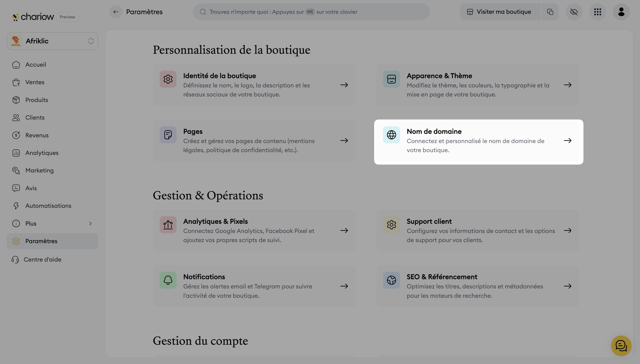Open the Apparence & Thème settings card
This screenshot has width=640, height=364.
click(x=477, y=85)
